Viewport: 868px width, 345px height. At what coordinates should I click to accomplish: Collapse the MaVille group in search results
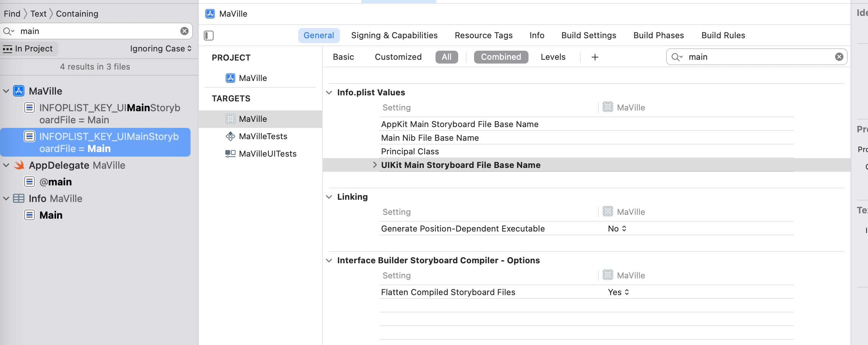coord(6,91)
